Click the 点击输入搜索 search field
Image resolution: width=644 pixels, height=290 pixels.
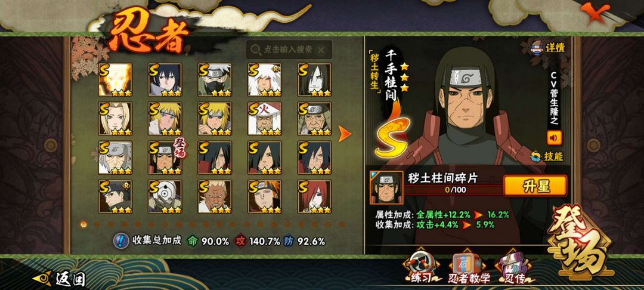click(289, 50)
